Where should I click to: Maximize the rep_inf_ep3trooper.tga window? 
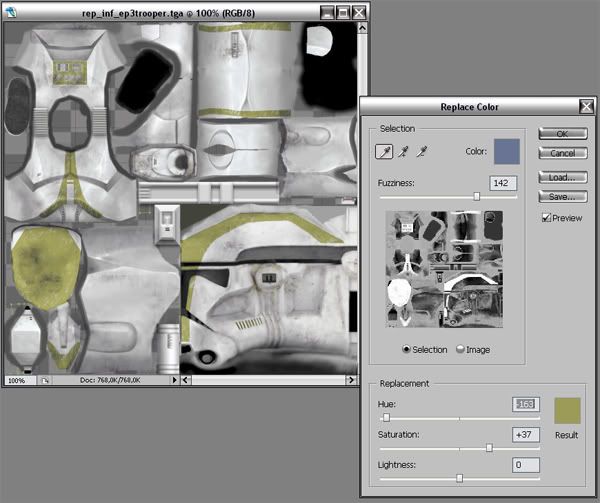pyautogui.click(x=343, y=13)
